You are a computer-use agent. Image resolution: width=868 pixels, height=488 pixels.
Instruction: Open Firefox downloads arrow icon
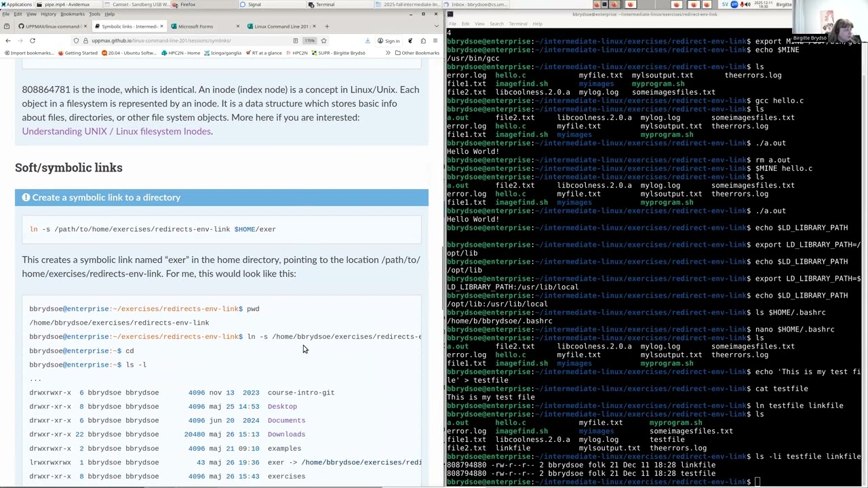pyautogui.click(x=368, y=41)
